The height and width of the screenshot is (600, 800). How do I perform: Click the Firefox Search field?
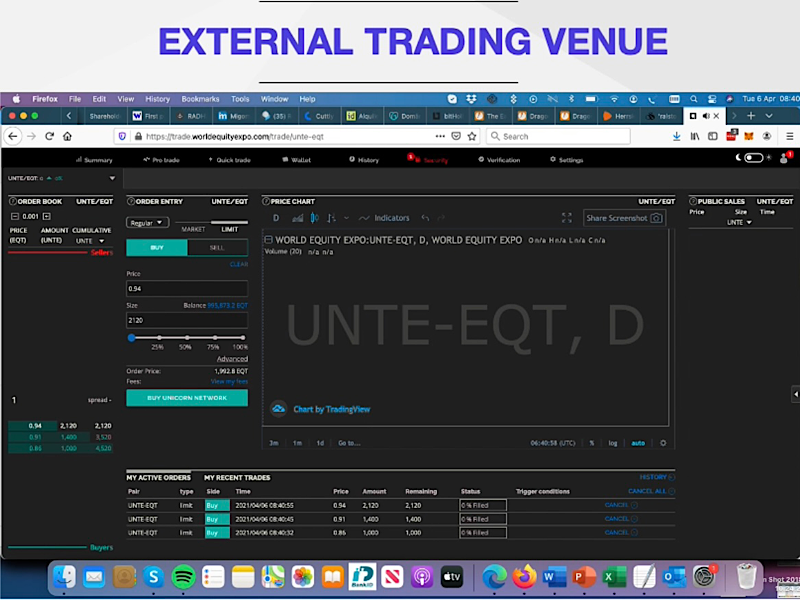tap(558, 136)
